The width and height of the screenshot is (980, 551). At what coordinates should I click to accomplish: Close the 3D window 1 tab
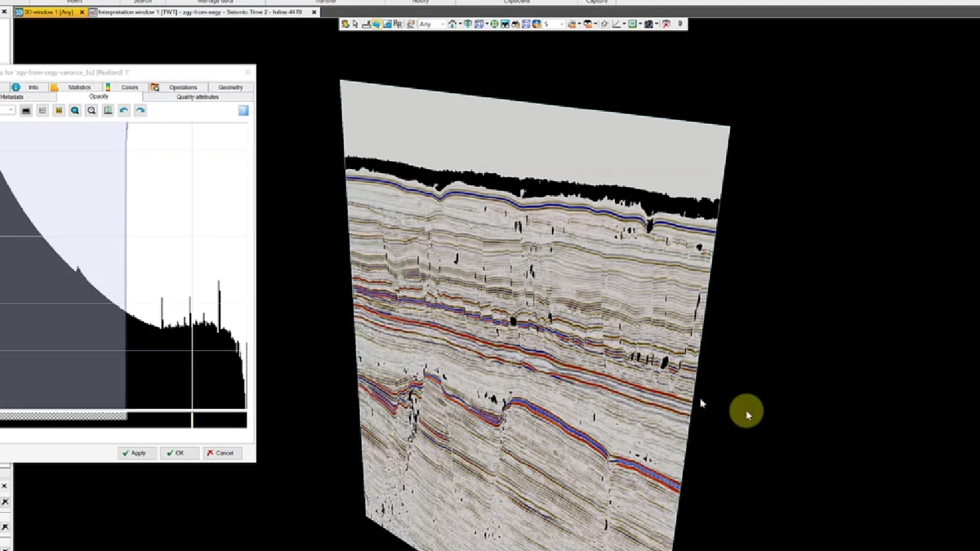pos(82,12)
